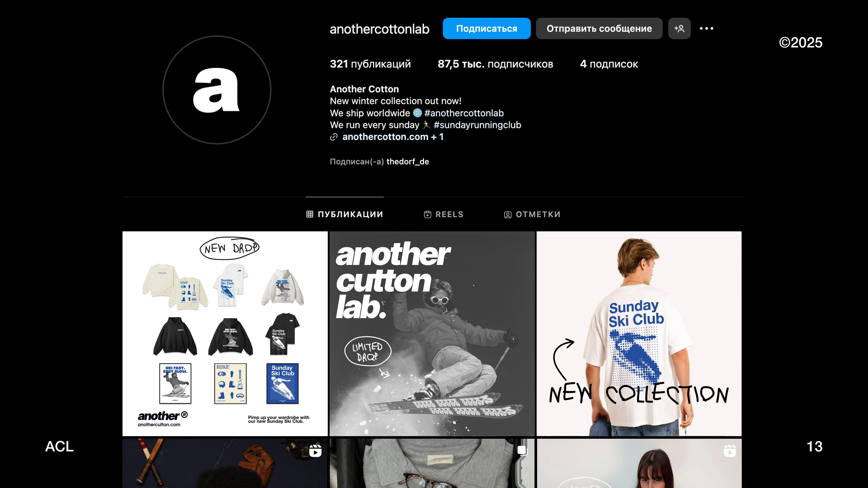Viewport: 868px width, 488px height.
Task: Click the blue Подписаться button
Action: point(487,29)
